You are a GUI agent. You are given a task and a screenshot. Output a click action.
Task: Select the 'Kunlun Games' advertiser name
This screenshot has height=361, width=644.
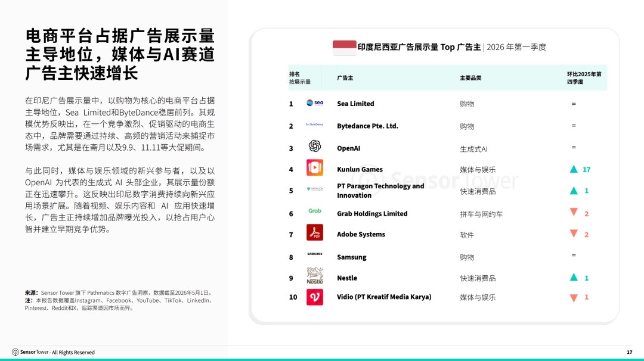(x=360, y=169)
